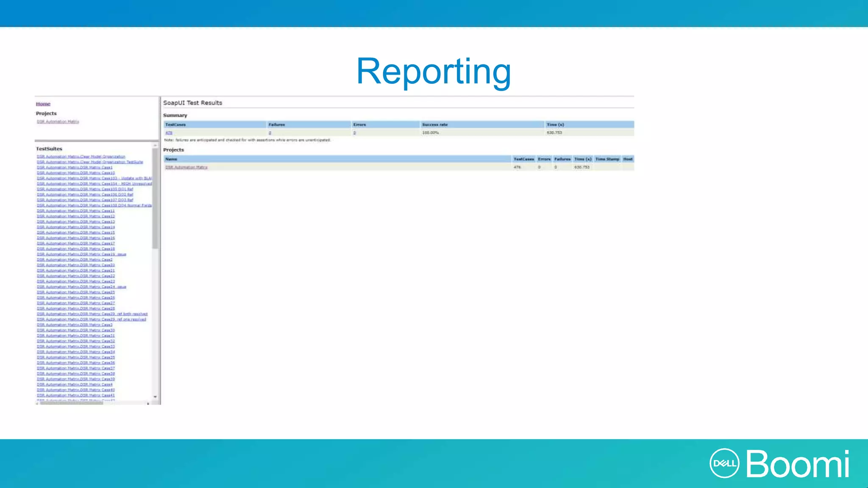The width and height of the screenshot is (868, 488).
Task: Open DSR Matrix Case12 test suite
Action: [x=75, y=216]
